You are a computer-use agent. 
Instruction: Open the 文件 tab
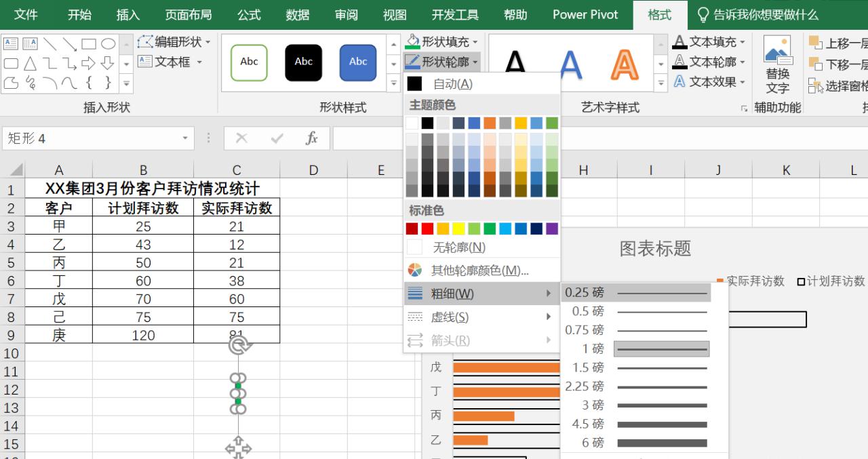pyautogui.click(x=26, y=15)
